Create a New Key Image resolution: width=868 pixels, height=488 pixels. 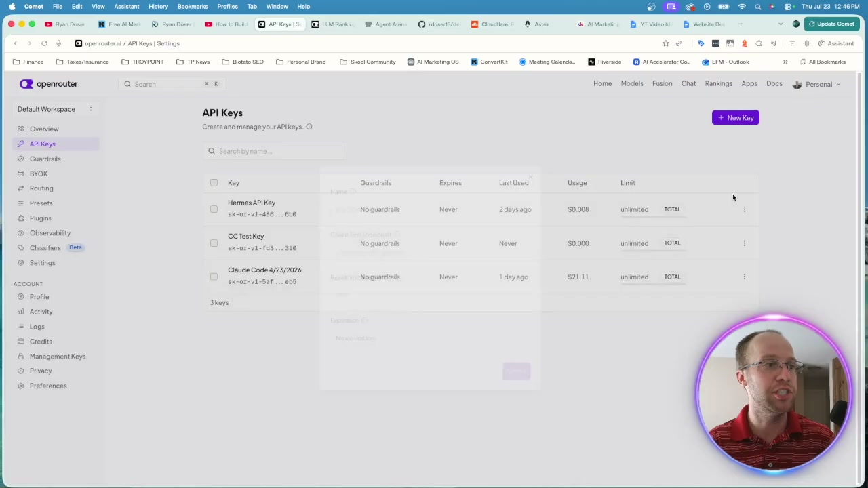pyautogui.click(x=736, y=118)
